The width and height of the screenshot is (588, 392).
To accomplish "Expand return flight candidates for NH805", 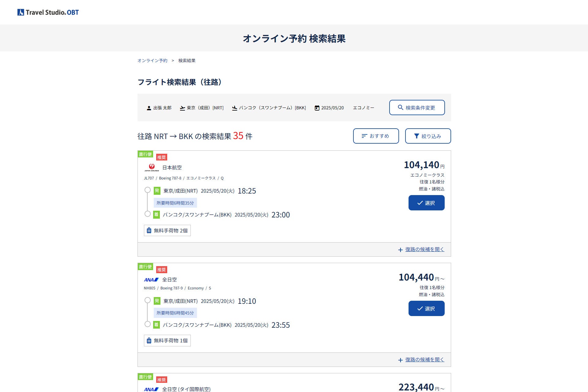I will (x=424, y=360).
